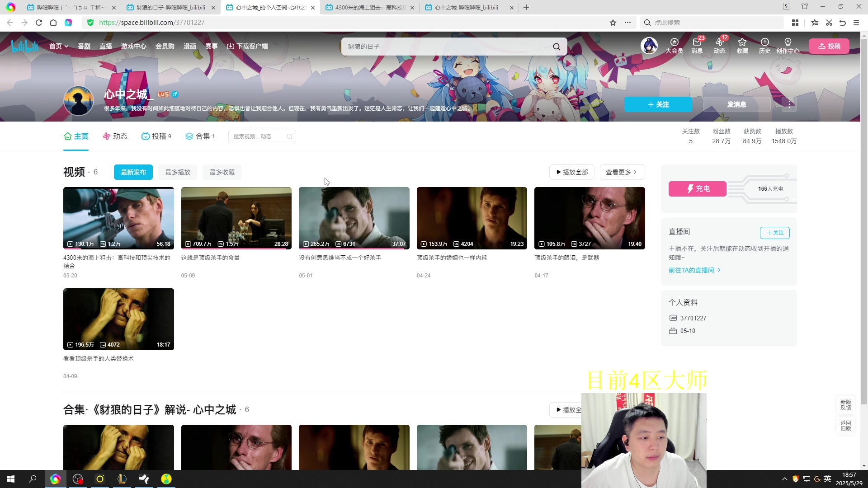Click 返回旧版 side button
The height and width of the screenshot is (488, 868).
845,426
